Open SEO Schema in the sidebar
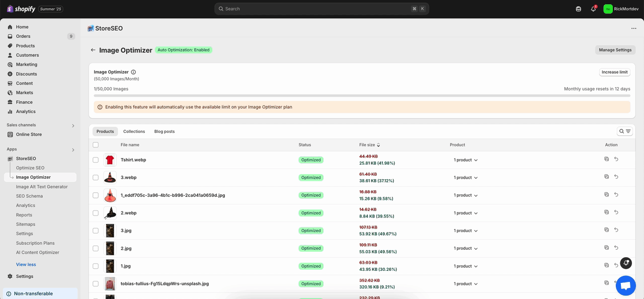 (29, 196)
